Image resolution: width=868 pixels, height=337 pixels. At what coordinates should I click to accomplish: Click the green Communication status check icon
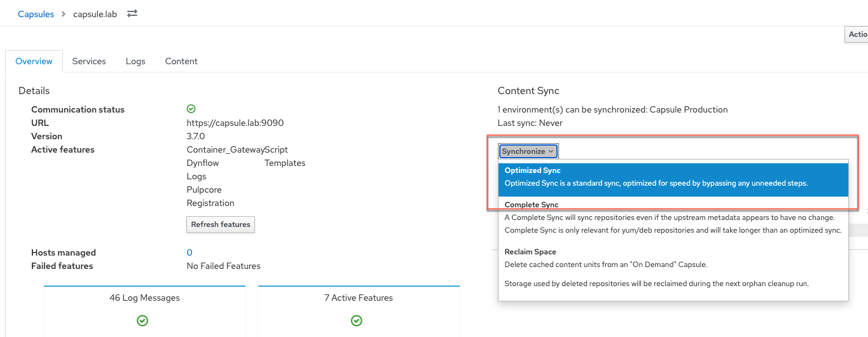point(191,109)
